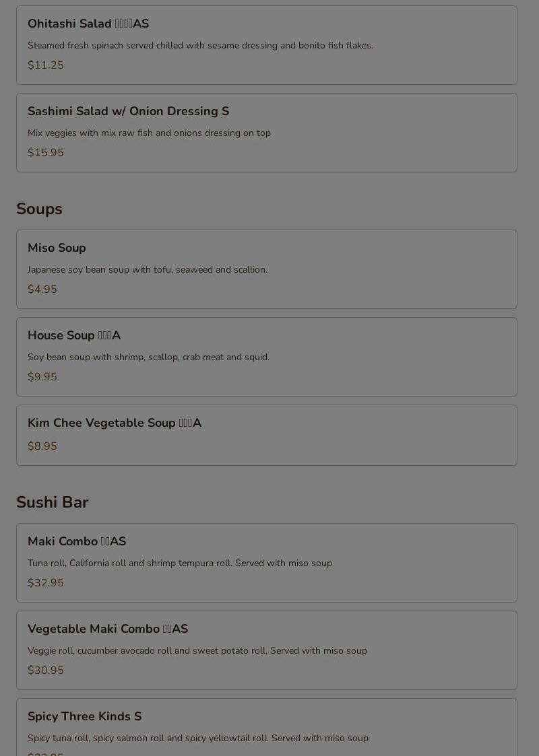Click the Sushi Bar section heading

coord(52,503)
